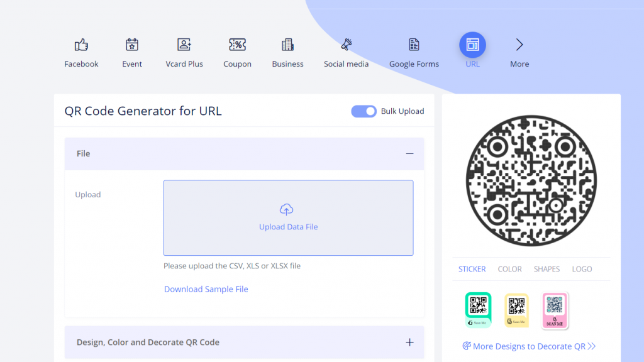Open the SHAPES tab
This screenshot has width=644, height=362.
pos(547,269)
